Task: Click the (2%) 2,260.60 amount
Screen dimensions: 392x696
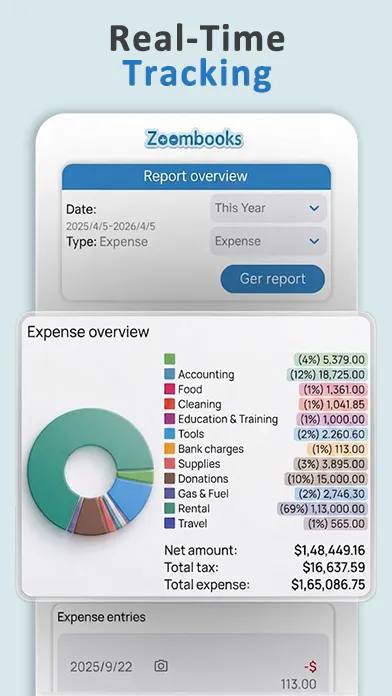Action: coord(331,434)
